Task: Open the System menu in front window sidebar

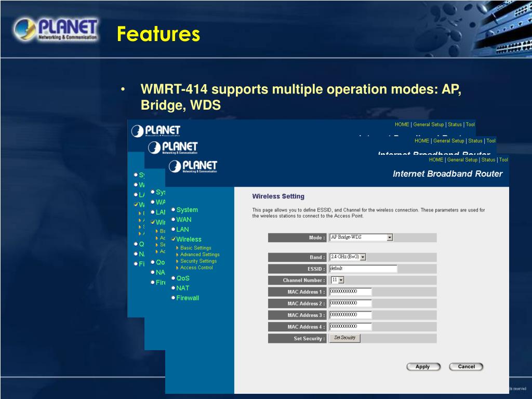Action: click(187, 210)
